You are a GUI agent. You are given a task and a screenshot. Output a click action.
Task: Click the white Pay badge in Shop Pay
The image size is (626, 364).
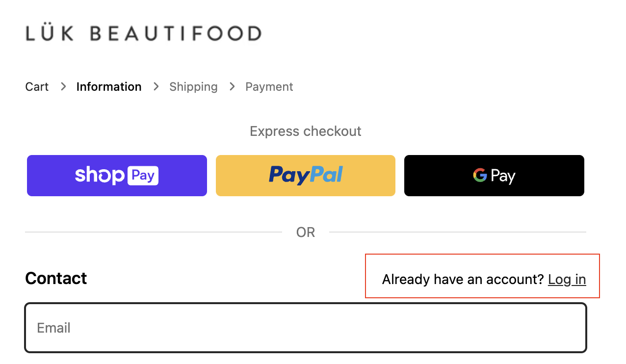point(143,176)
